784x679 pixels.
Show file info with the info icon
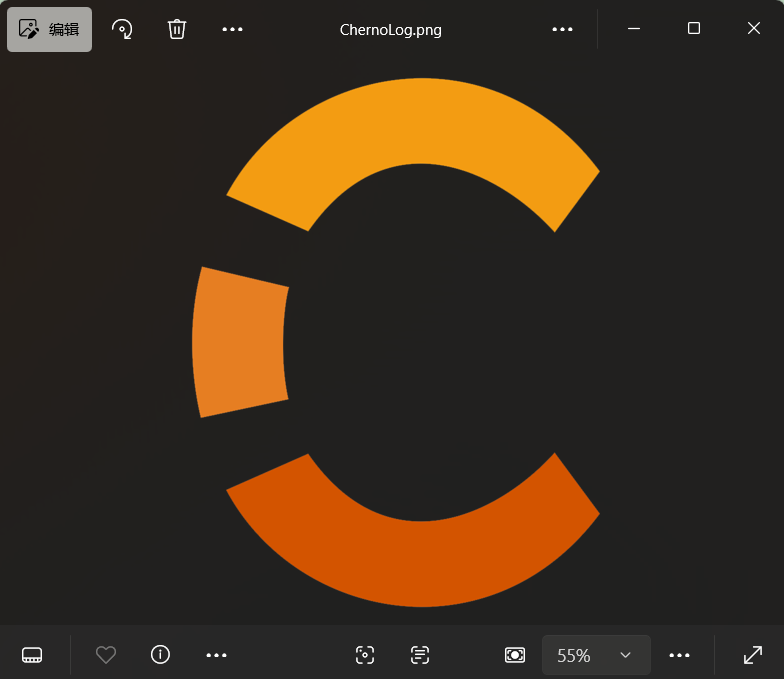(x=160, y=654)
